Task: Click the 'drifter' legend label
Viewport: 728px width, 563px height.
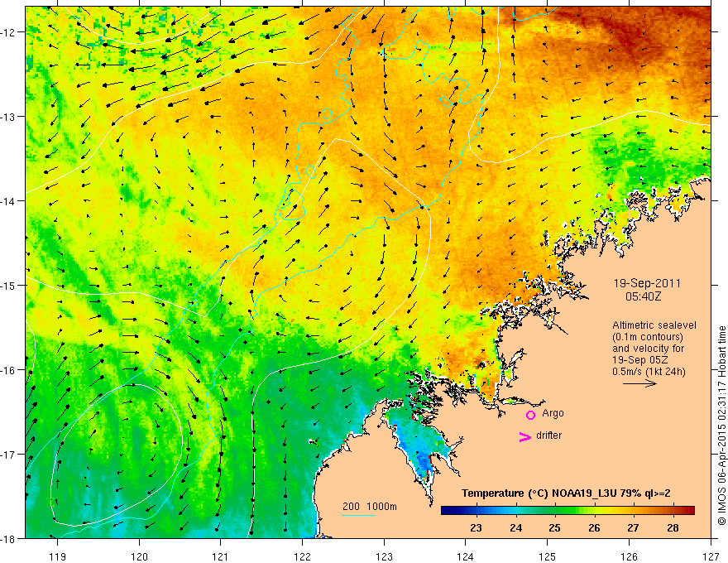Action: (x=548, y=435)
